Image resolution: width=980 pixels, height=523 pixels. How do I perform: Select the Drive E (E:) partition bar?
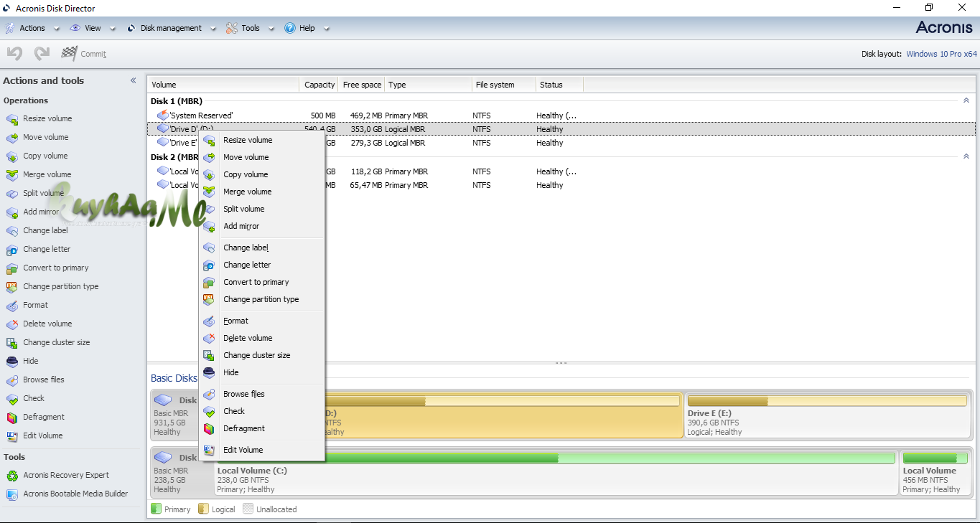click(x=828, y=415)
